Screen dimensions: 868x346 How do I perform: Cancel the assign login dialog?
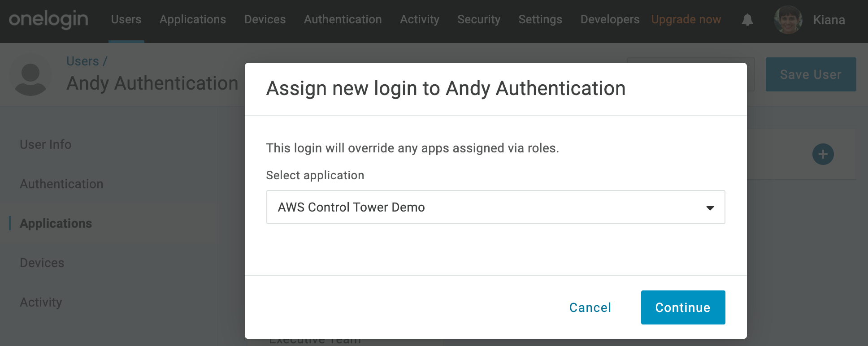click(x=590, y=307)
